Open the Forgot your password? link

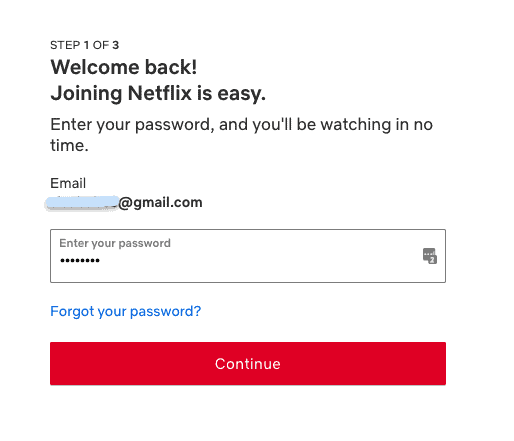[126, 311]
